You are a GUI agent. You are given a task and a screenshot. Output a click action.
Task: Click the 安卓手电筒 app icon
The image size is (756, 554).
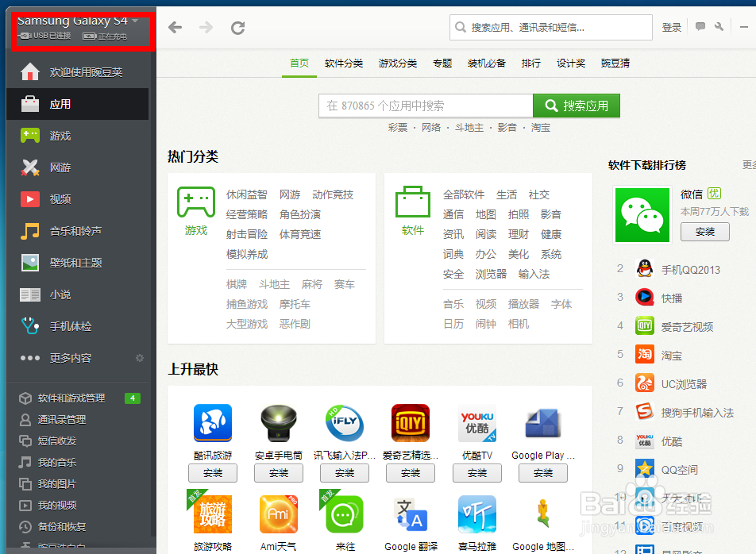point(279,422)
